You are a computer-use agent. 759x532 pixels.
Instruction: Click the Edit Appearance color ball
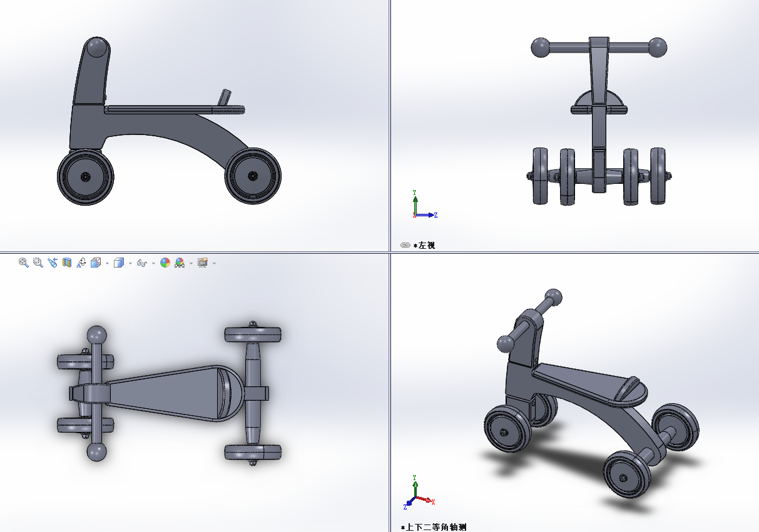point(165,263)
